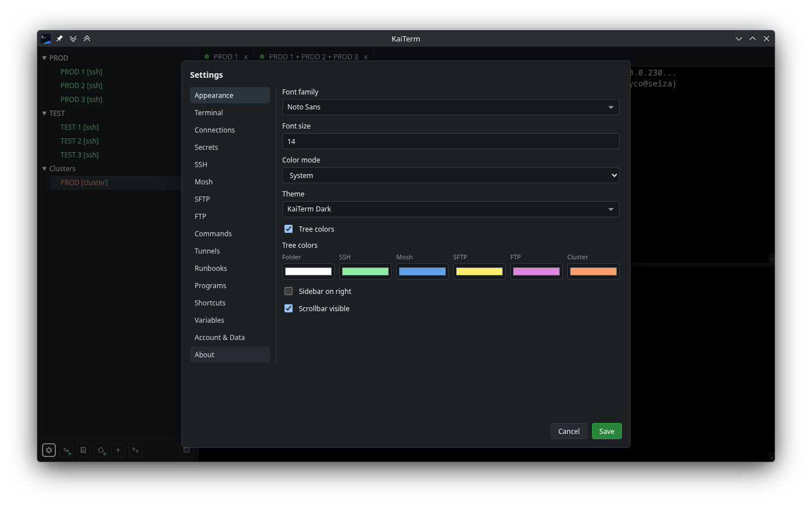The height and width of the screenshot is (506, 812).
Task: Open the Tunnels settings section
Action: click(230, 251)
